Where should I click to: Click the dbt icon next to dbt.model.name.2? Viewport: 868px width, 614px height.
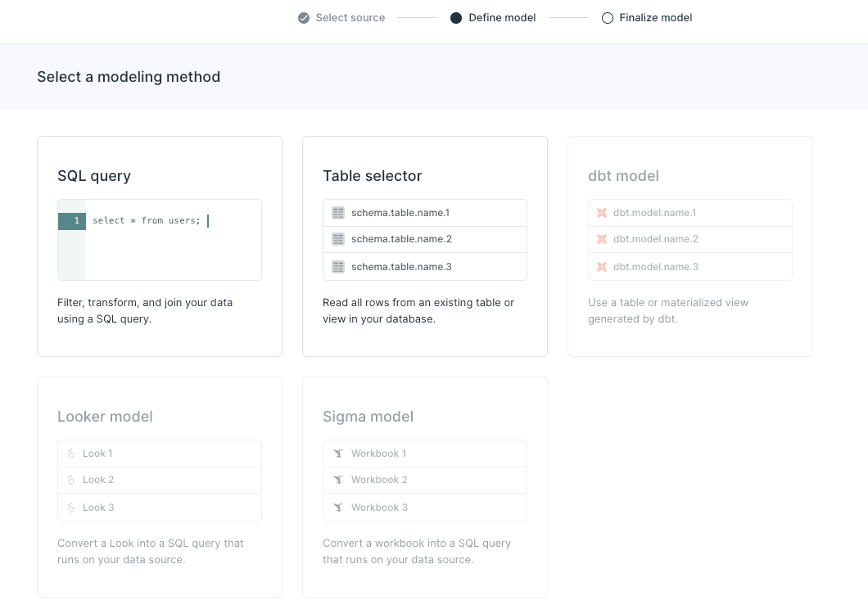(604, 238)
